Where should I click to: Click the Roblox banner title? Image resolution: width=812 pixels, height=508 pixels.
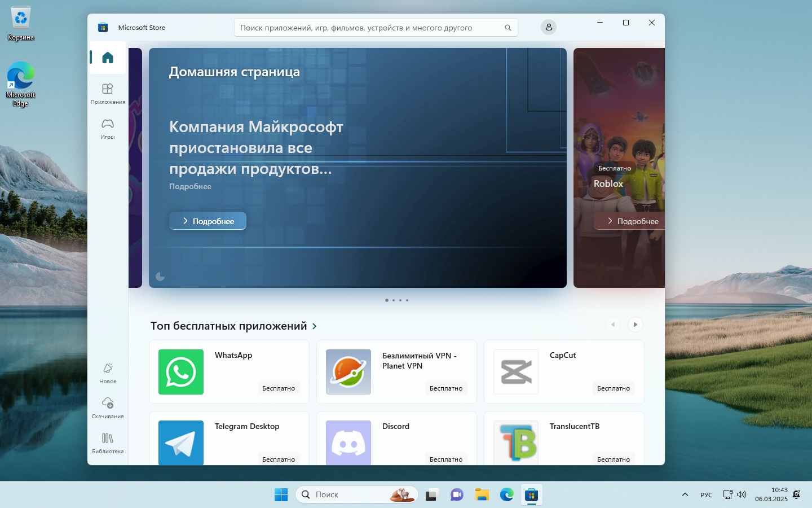click(608, 183)
